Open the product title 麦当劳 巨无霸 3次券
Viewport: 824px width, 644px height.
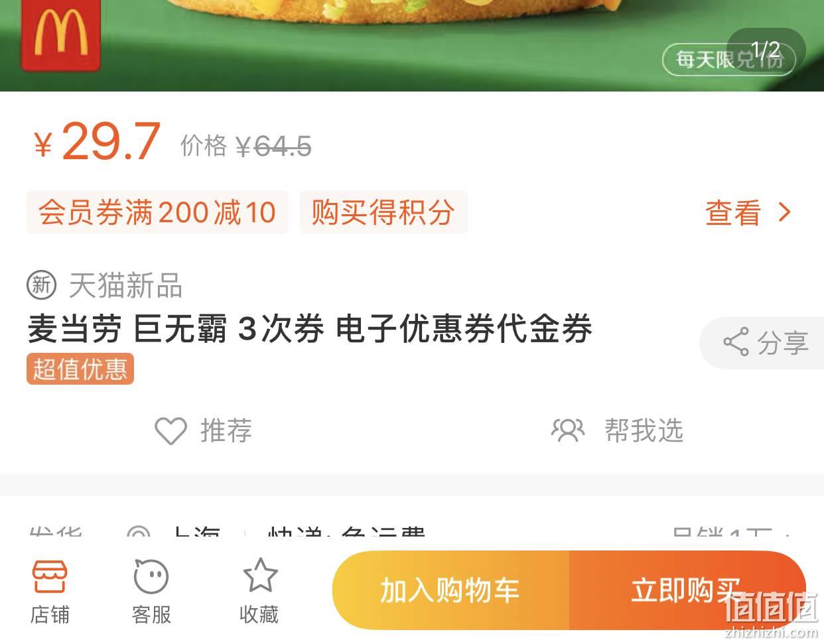[310, 329]
